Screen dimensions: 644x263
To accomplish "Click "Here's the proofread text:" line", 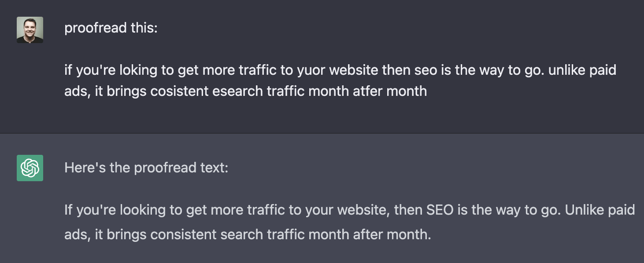I will 146,168.
